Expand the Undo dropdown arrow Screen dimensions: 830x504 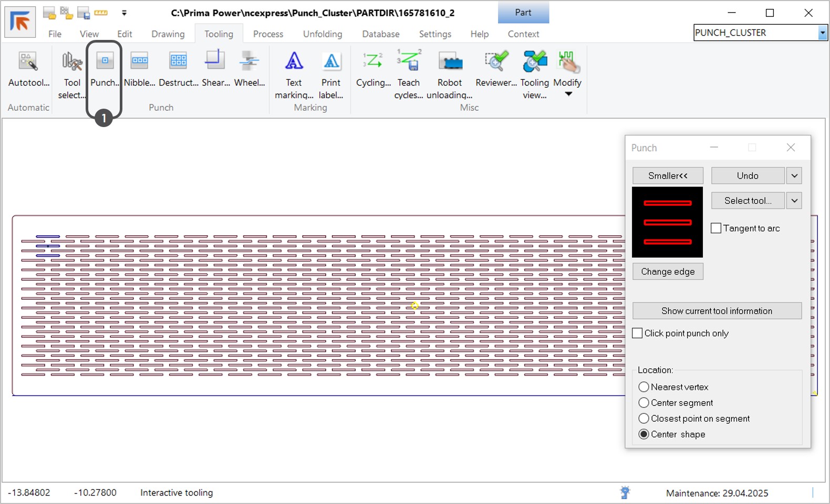click(x=794, y=176)
